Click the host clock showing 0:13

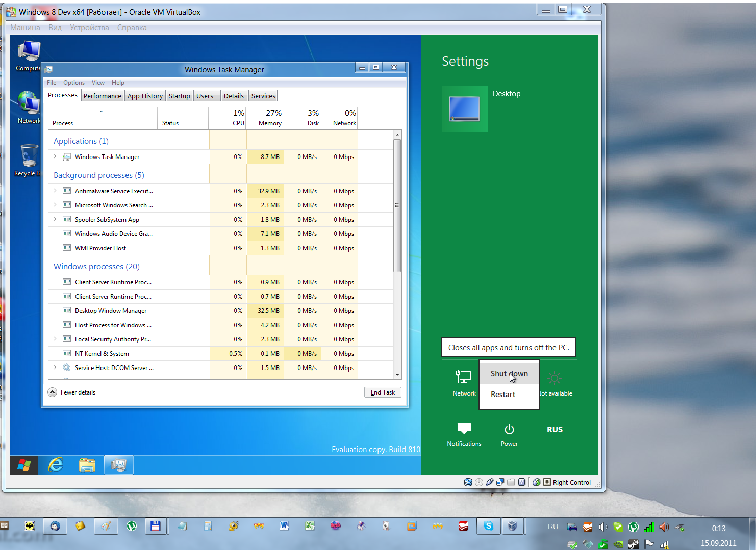(718, 529)
